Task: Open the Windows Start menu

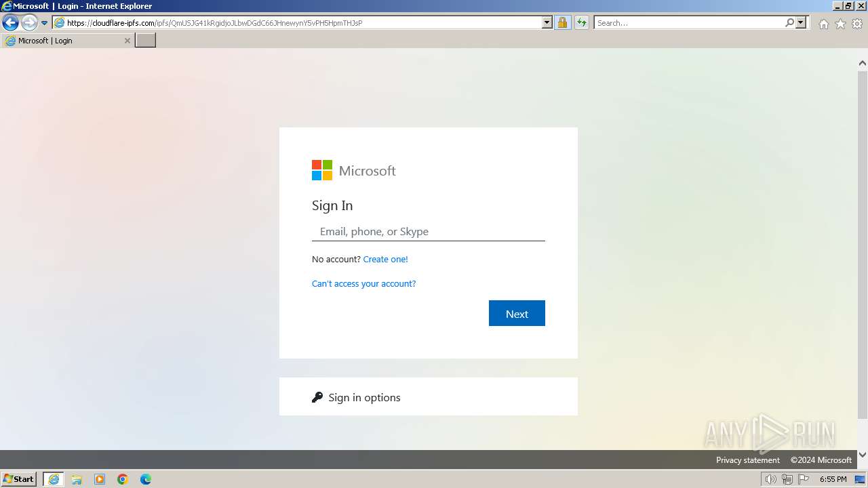Action: tap(18, 479)
